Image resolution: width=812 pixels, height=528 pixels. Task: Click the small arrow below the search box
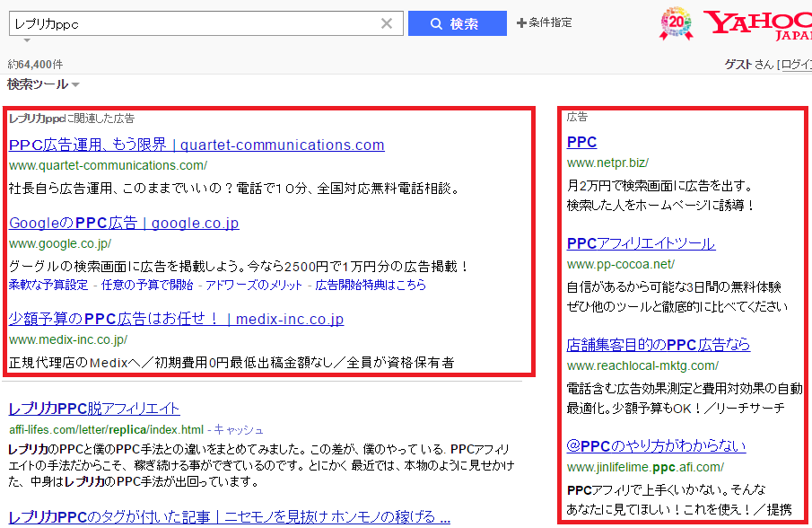click(27, 40)
